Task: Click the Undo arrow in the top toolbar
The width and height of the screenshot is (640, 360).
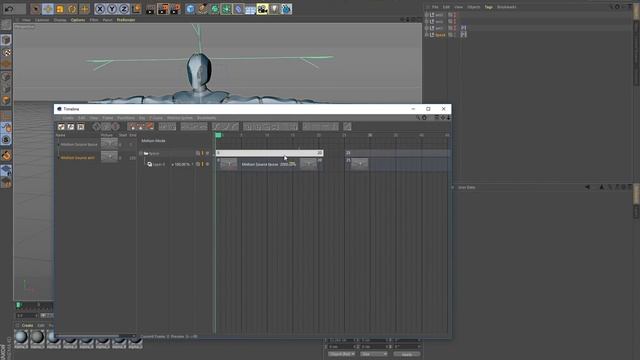Action: click(9, 9)
